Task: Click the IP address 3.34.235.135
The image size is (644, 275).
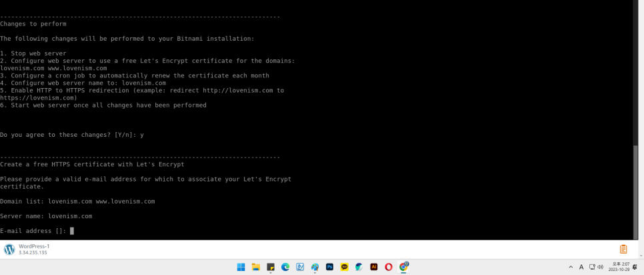Action: pyautogui.click(x=33, y=252)
